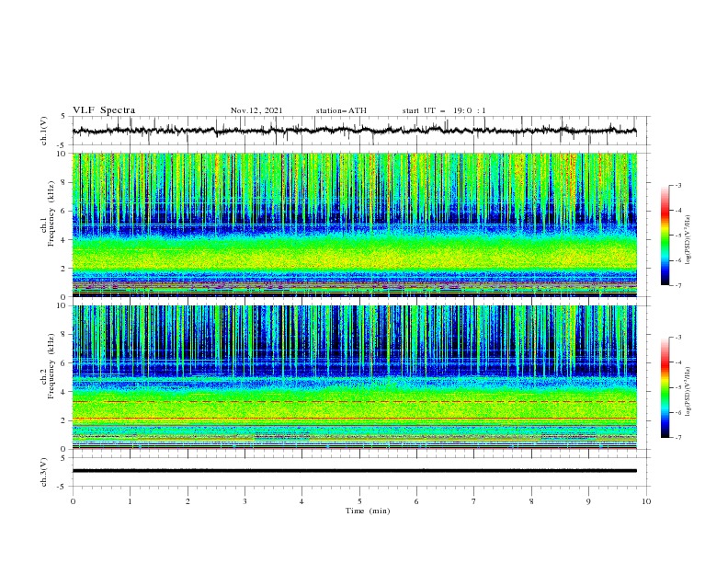Click the ch.1 colorbar "log(PSD)(V²/Hz)" label
This screenshot has height=563, width=728.
pos(688,240)
